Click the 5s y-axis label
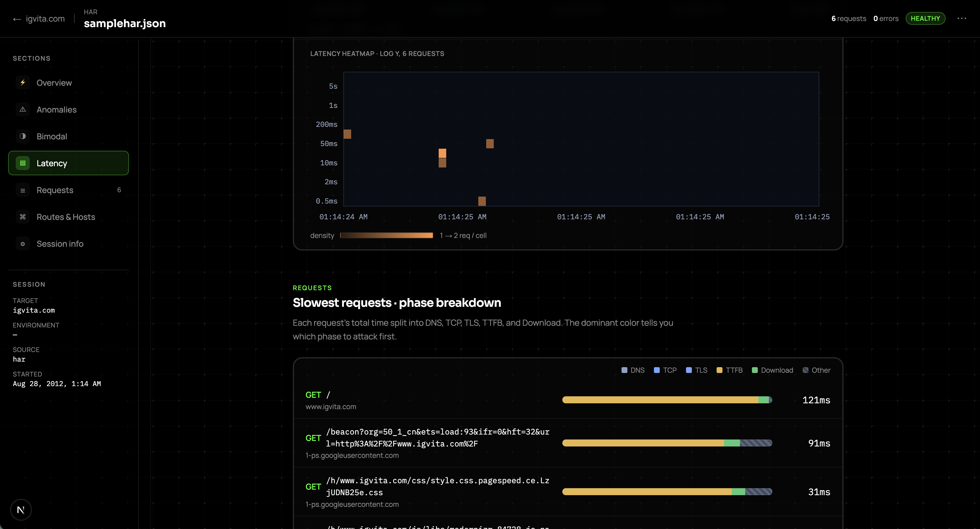Screen dimensions: 980x529 click(333, 86)
